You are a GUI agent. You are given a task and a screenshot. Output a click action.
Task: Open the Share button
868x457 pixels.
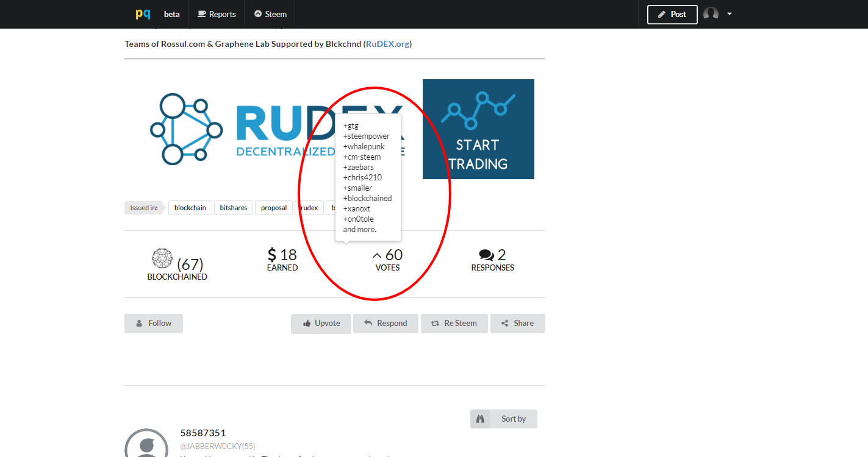coord(518,324)
